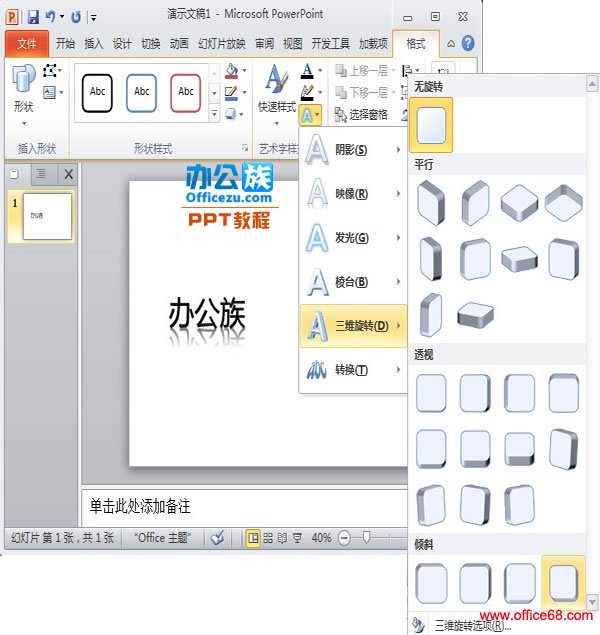Click the Redo icon in title bar
Image resolution: width=600 pixels, height=635 pixels.
[x=76, y=17]
